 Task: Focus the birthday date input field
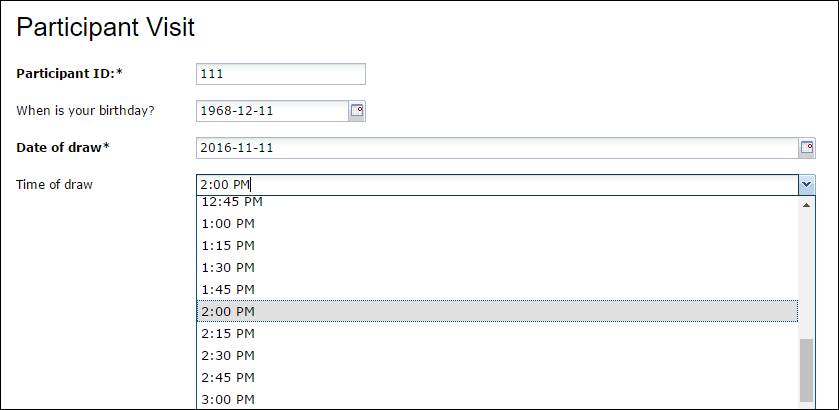pos(273,111)
